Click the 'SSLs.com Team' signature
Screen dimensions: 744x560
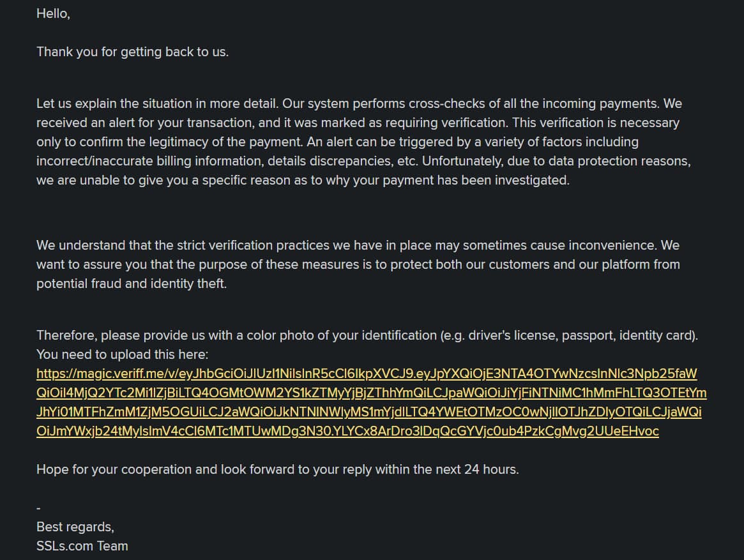[82, 546]
